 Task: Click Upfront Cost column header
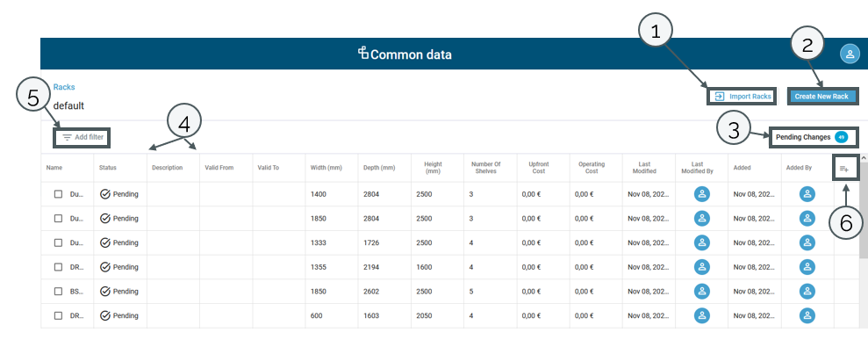point(539,168)
